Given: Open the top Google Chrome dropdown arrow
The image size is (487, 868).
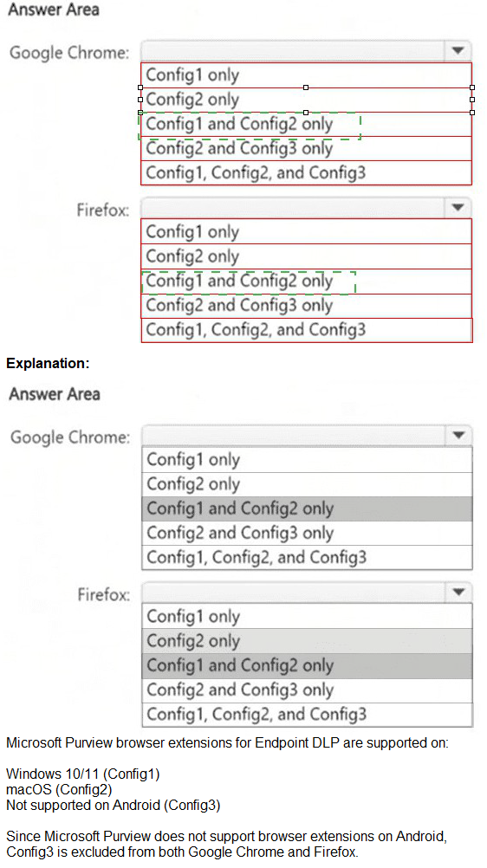Looking at the screenshot, I should (458, 51).
